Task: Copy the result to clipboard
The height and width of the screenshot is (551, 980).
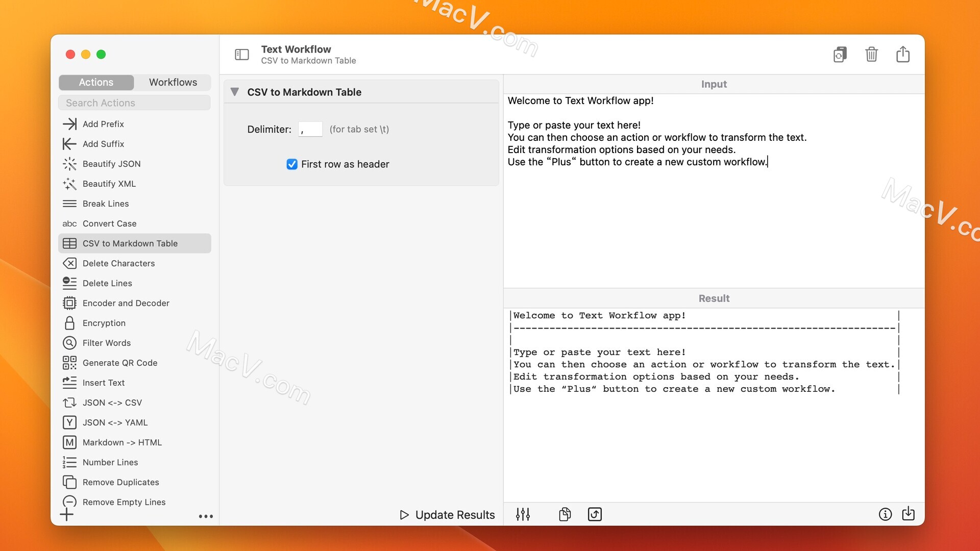Action: (565, 514)
